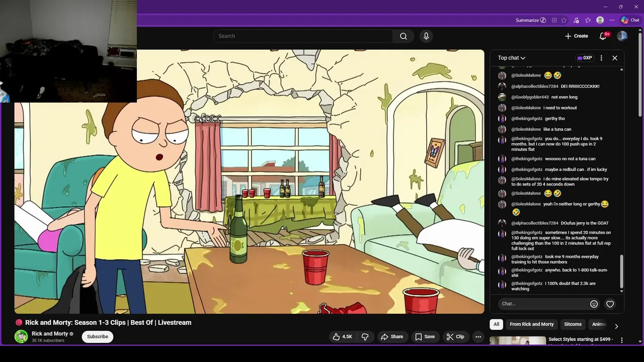Open the browser favorites list icon
This screenshot has height=362, width=644.
[588, 20]
